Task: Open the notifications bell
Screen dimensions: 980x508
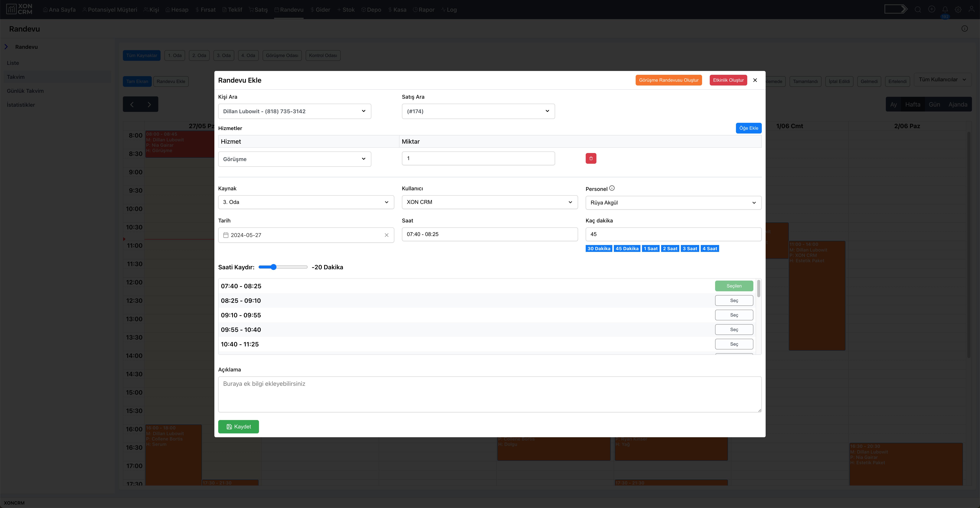Action: click(945, 9)
